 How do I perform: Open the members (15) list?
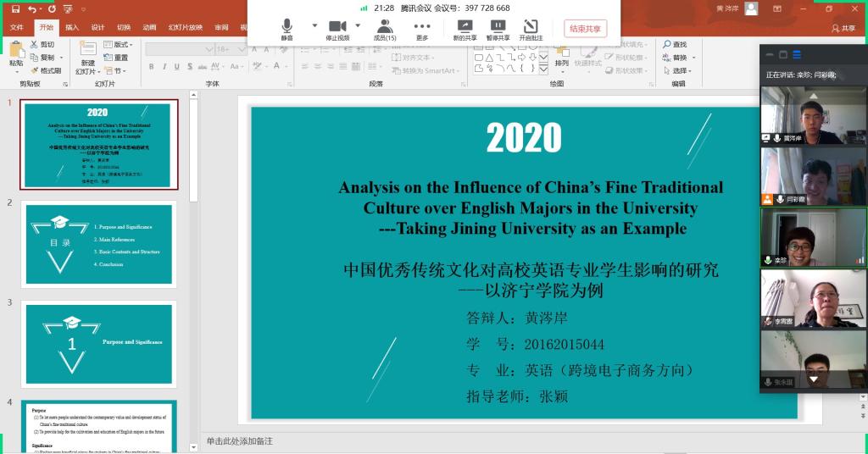tap(385, 27)
